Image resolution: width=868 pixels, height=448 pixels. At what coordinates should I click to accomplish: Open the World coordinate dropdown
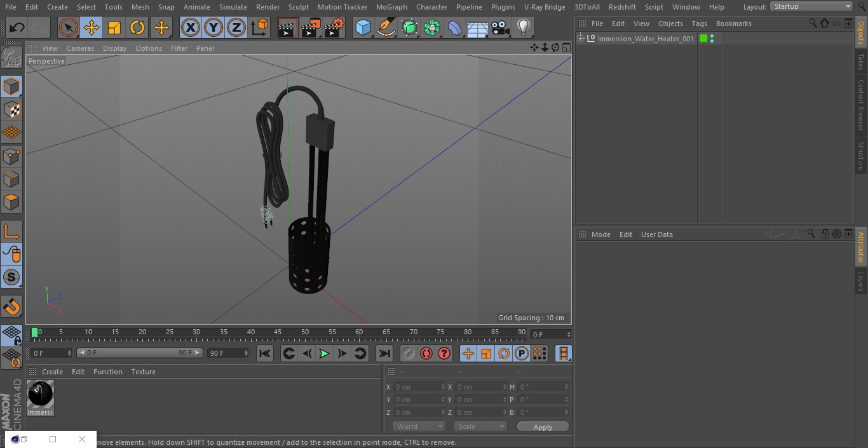point(419,427)
